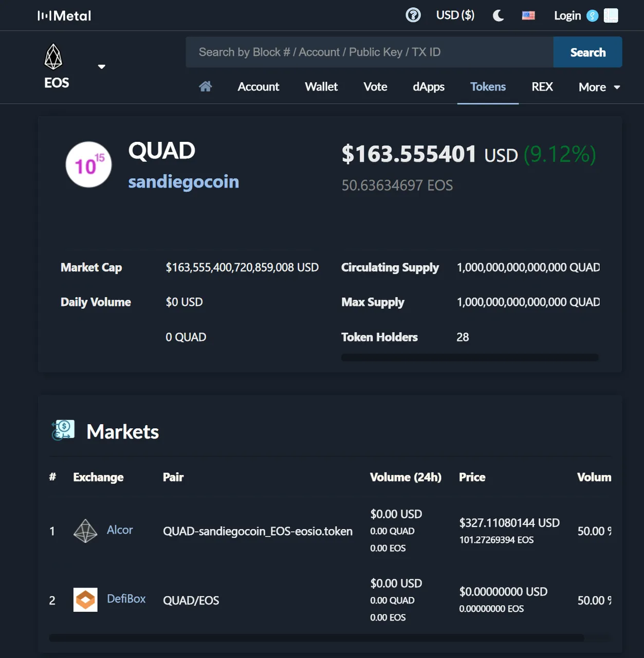
Task: Open the Wallet menu
Action: pyautogui.click(x=321, y=87)
